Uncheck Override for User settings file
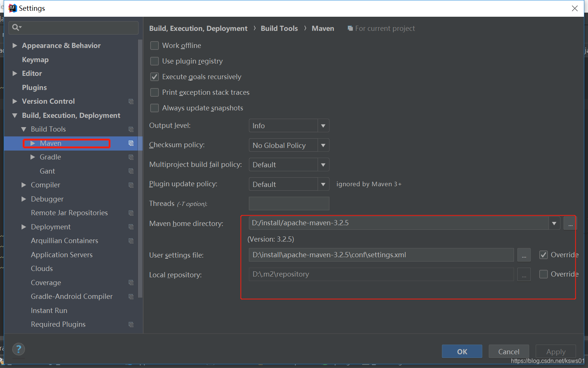Viewport: 588px width, 368px height. click(543, 255)
